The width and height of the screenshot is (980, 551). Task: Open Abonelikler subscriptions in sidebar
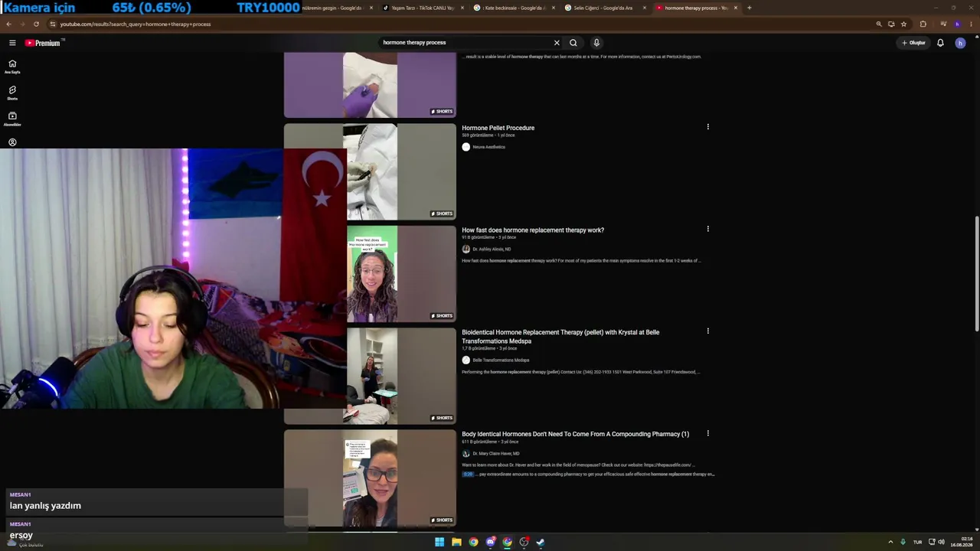pos(12,119)
